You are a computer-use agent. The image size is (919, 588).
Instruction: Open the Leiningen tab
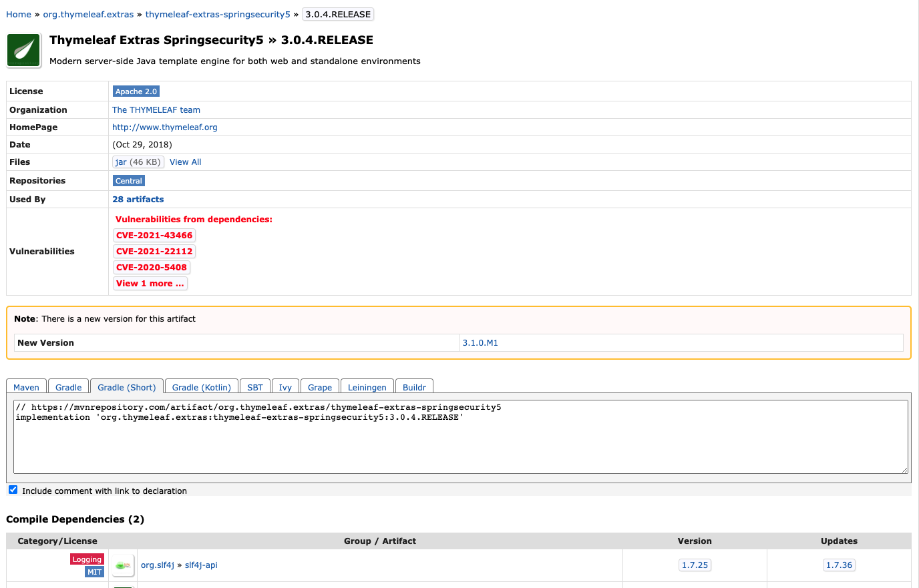pos(367,387)
